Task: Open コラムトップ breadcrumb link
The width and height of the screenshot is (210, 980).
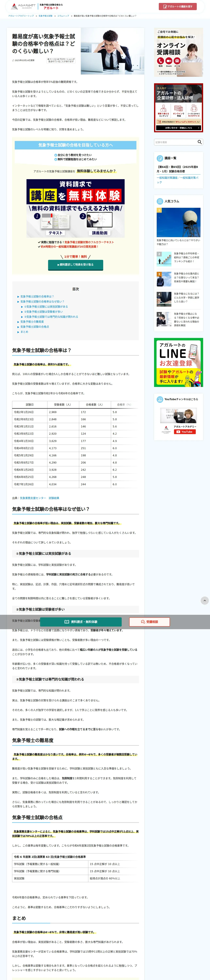Action: (63, 16)
